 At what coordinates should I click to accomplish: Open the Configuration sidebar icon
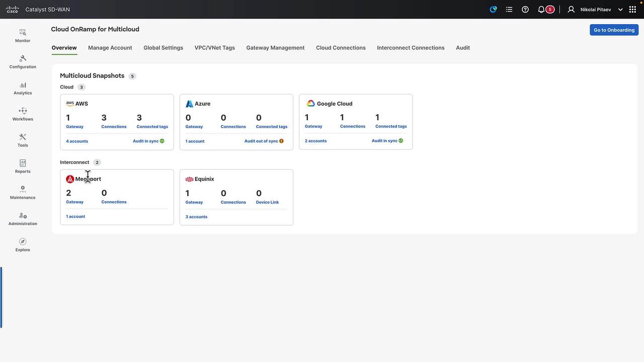(x=23, y=58)
